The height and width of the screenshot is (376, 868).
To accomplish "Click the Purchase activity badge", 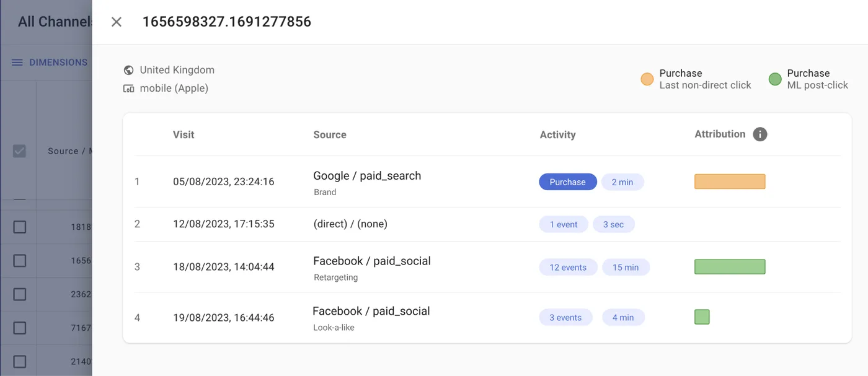I will point(568,182).
